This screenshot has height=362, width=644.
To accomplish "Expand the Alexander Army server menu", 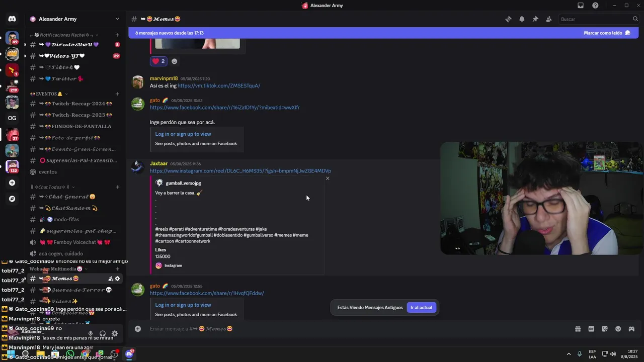I will pyautogui.click(x=117, y=19).
